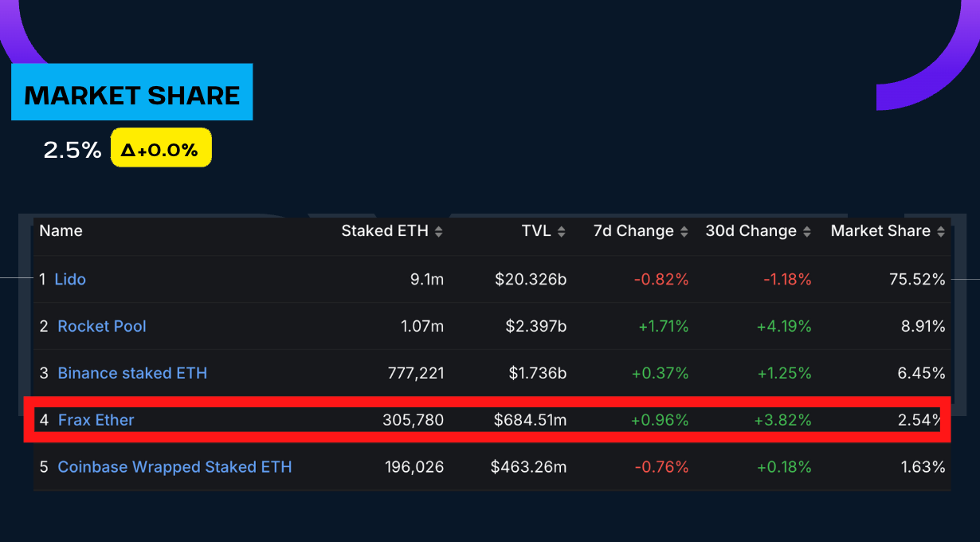This screenshot has height=542, width=980.
Task: Open the Frax Ether link
Action: [x=96, y=420]
